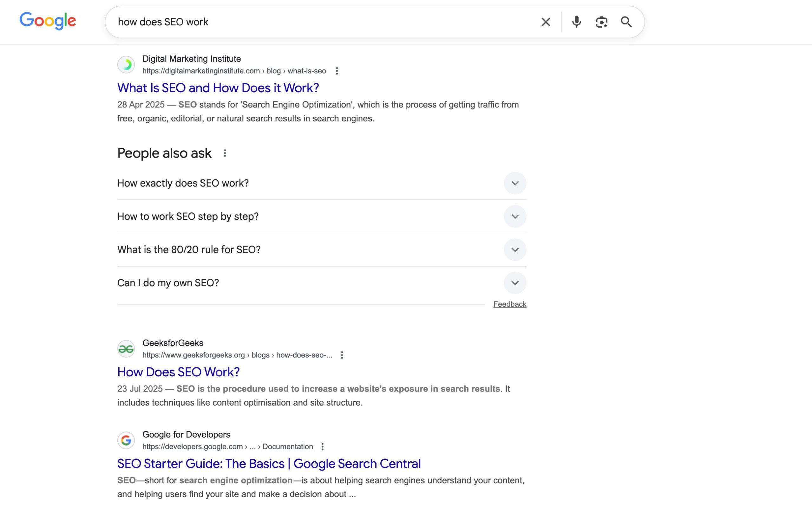Click the Google logo
812x520 pixels.
[x=48, y=21]
